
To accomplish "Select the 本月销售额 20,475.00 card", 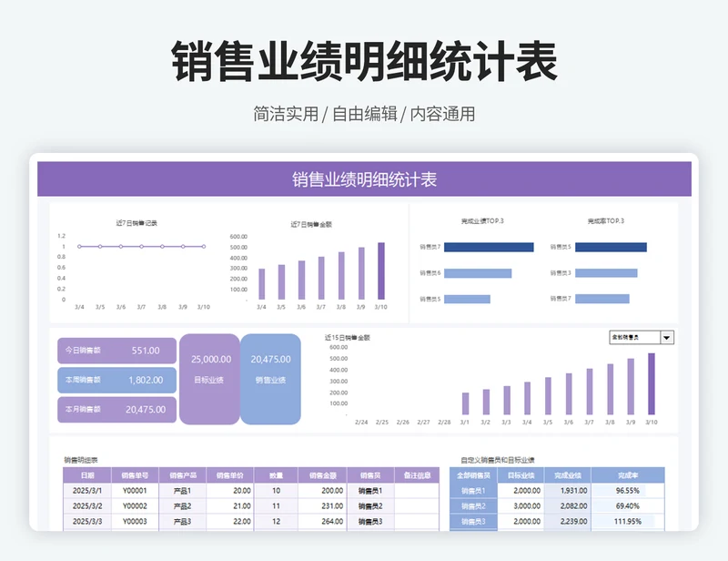I will (116, 410).
